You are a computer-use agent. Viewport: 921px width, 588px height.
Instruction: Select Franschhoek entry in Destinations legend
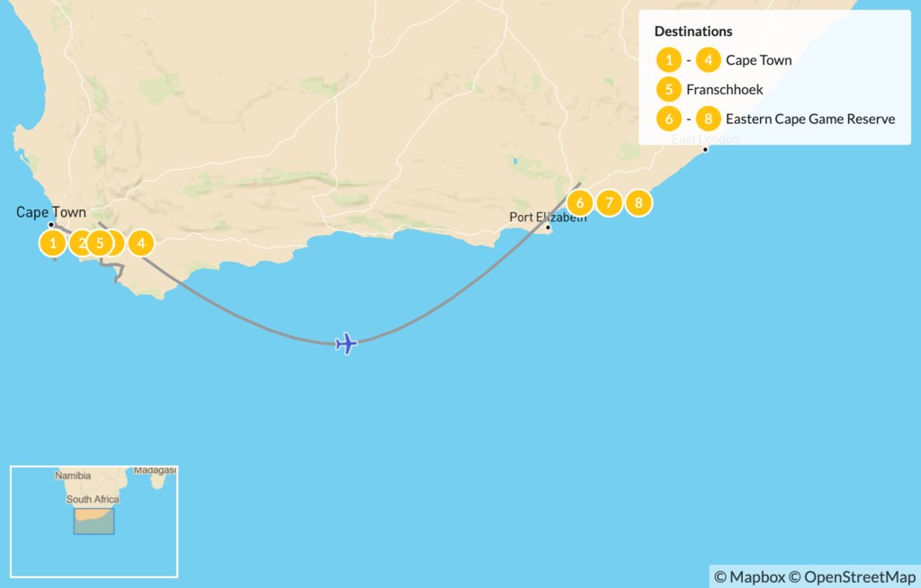(x=724, y=90)
